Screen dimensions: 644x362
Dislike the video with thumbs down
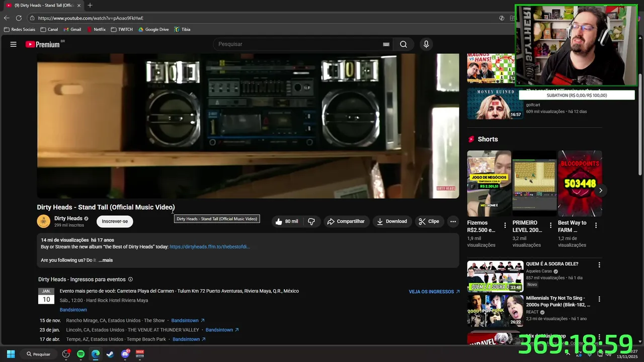click(311, 221)
